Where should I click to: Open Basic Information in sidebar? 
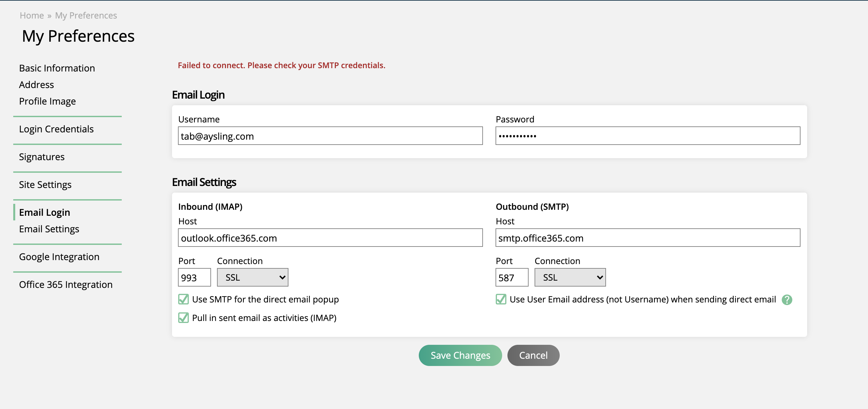click(x=57, y=68)
